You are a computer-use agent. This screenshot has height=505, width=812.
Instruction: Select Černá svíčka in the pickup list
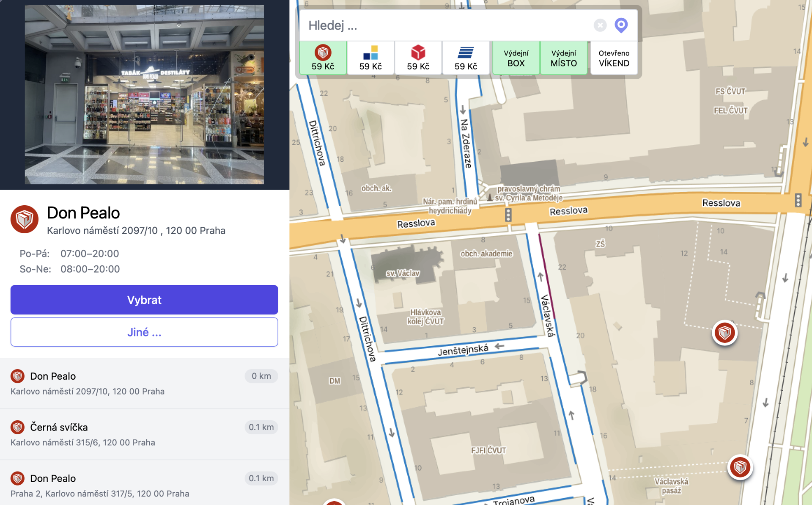[x=144, y=434]
